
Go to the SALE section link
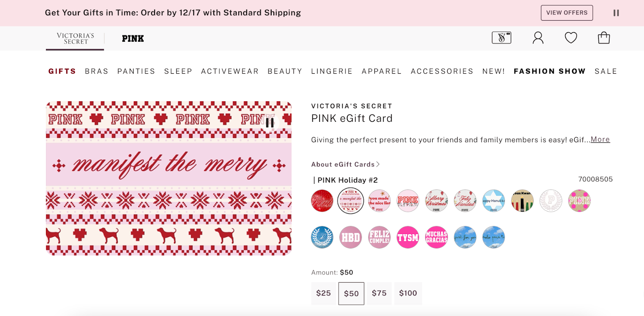tap(606, 71)
